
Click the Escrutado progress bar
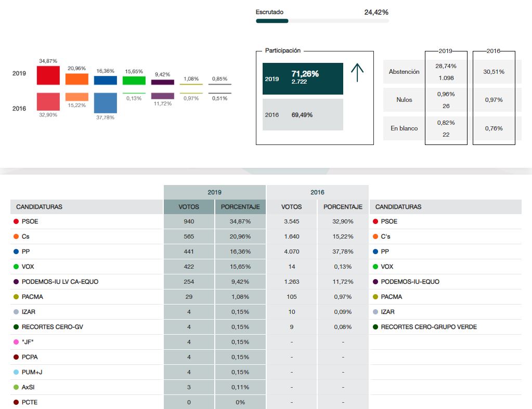[322, 21]
